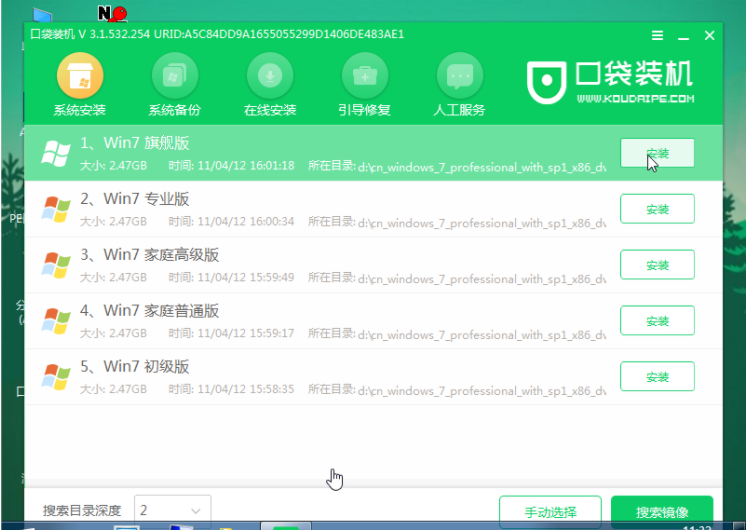The width and height of the screenshot is (746, 530).
Task: Select the 2、Win7 专业版 title
Action: click(x=135, y=198)
